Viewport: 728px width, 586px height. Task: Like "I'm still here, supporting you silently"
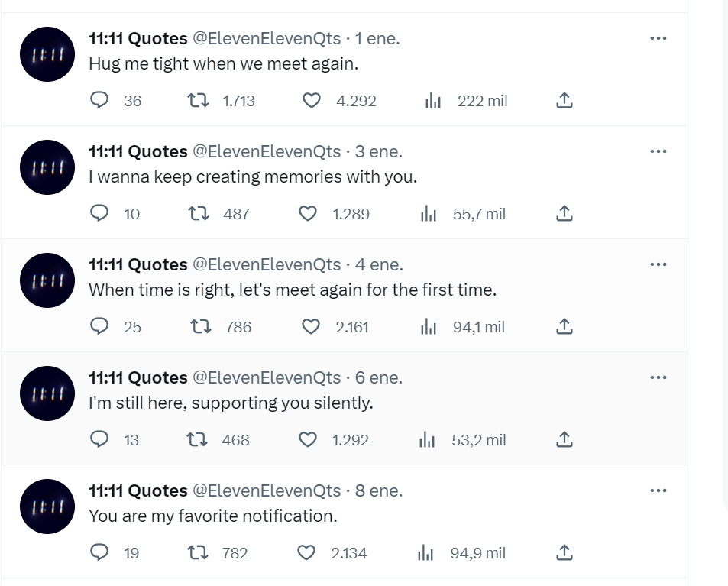tap(307, 440)
